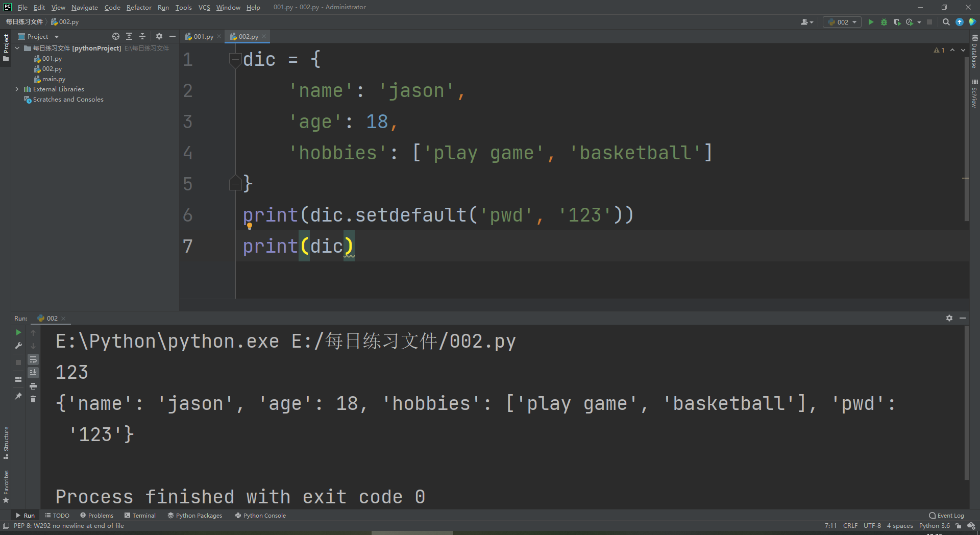This screenshot has height=535, width=980.
Task: Click the multicolor shield icon at the toolbar's far right
Action: [972, 22]
